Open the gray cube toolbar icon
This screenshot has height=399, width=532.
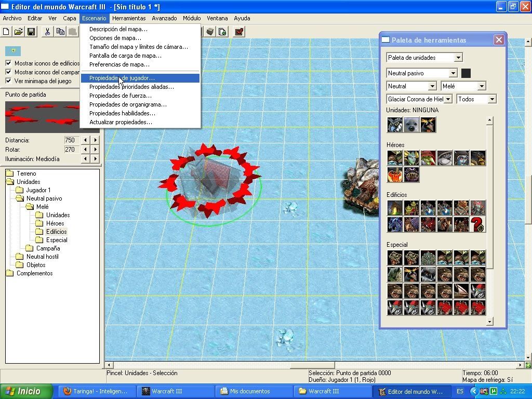coord(210,32)
